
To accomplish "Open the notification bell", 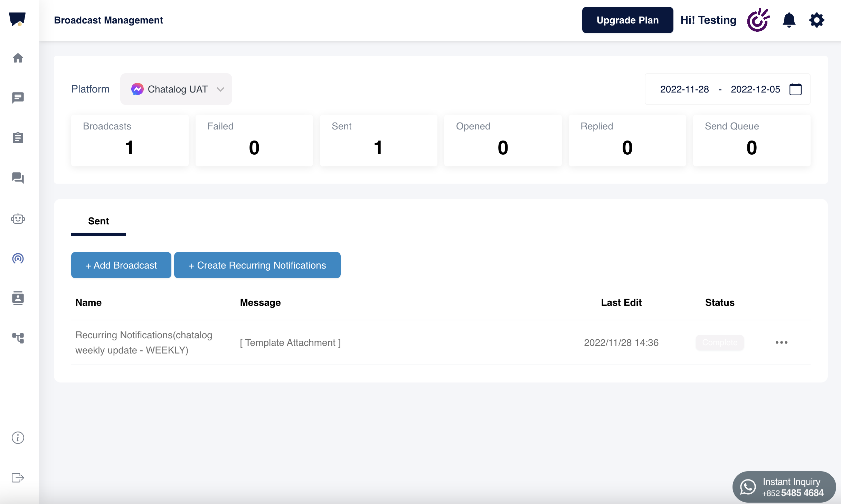I will click(789, 20).
